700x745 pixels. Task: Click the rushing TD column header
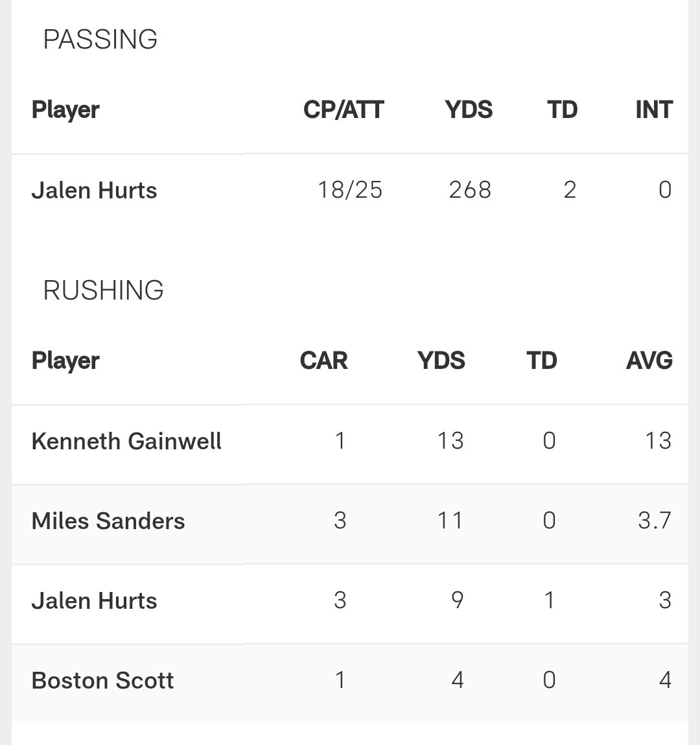[x=541, y=361]
